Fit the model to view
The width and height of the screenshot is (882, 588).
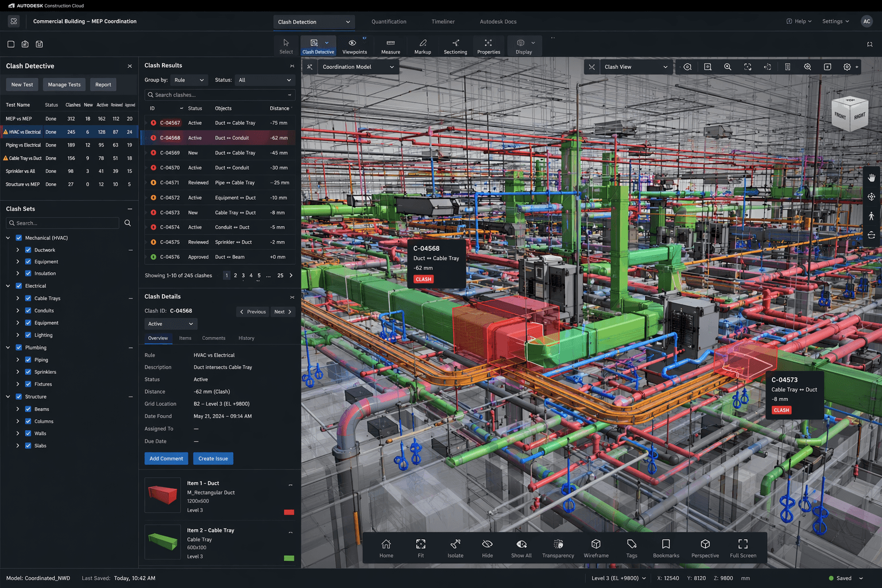coord(421,548)
